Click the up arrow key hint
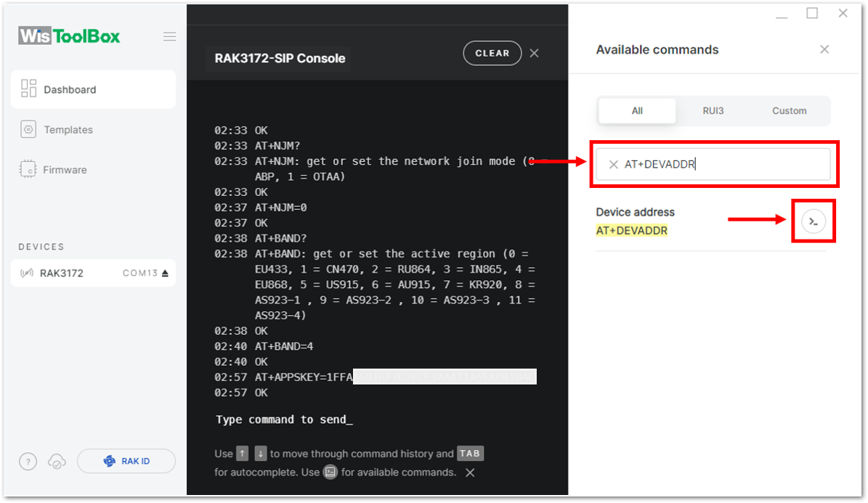This screenshot has width=868, height=503. [x=243, y=454]
